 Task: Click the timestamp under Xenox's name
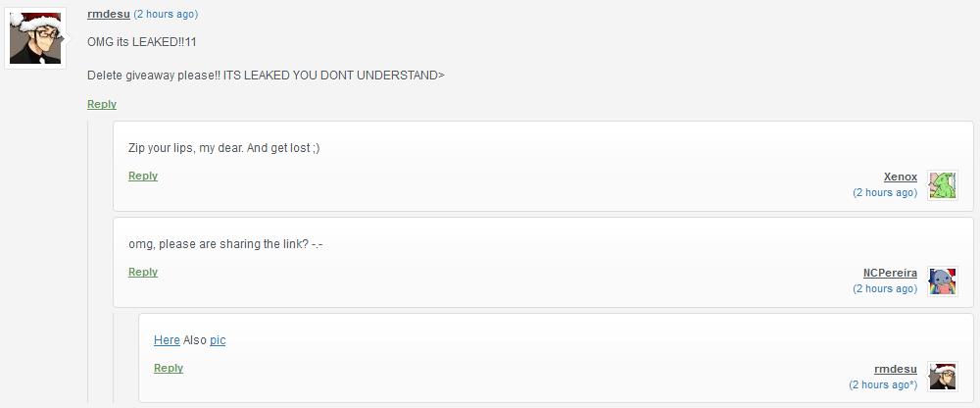(885, 192)
